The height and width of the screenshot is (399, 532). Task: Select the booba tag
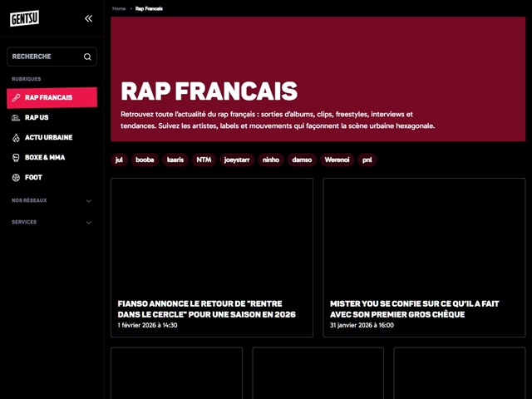pos(145,160)
